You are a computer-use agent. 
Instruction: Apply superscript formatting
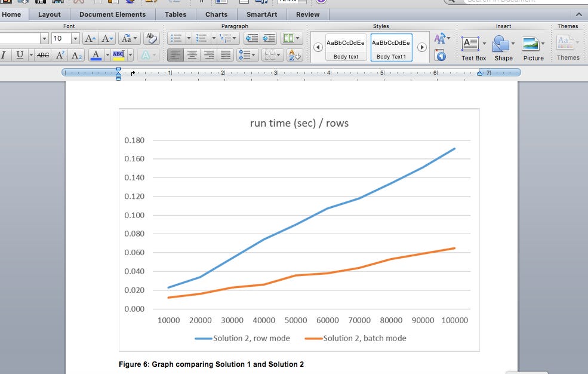(x=60, y=55)
